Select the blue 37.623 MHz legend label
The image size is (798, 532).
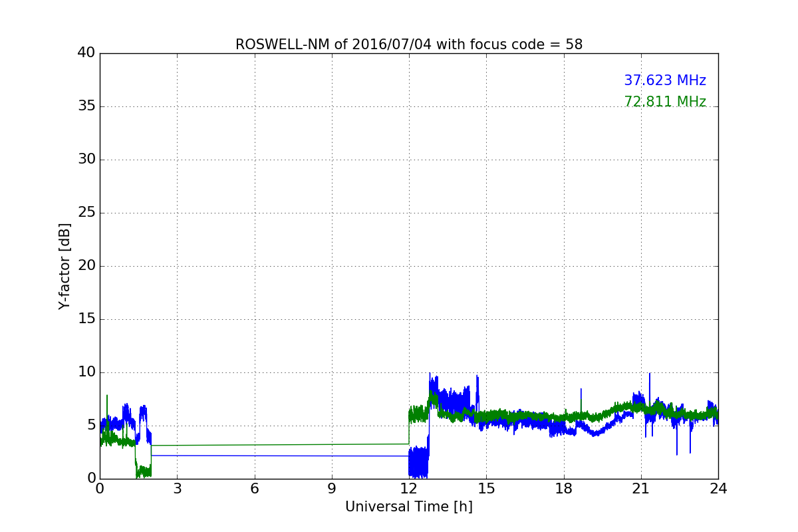[x=665, y=80]
